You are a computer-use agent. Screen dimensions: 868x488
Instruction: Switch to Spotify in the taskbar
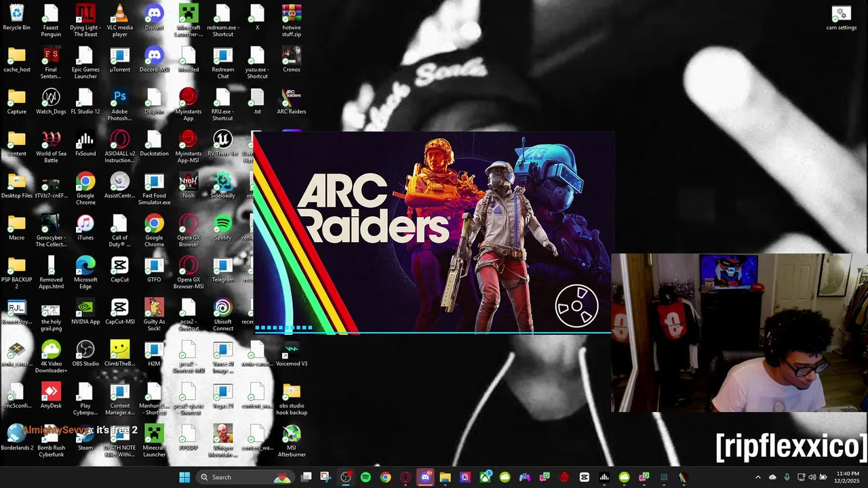[x=366, y=477]
